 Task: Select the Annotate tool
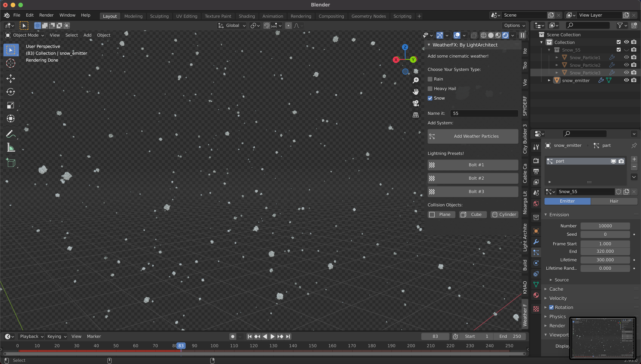point(10,134)
